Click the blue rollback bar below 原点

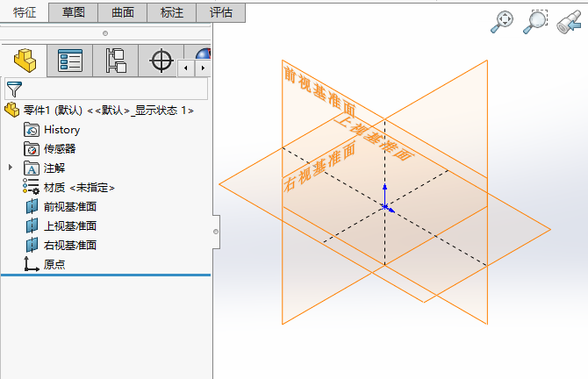pyautogui.click(x=105, y=275)
